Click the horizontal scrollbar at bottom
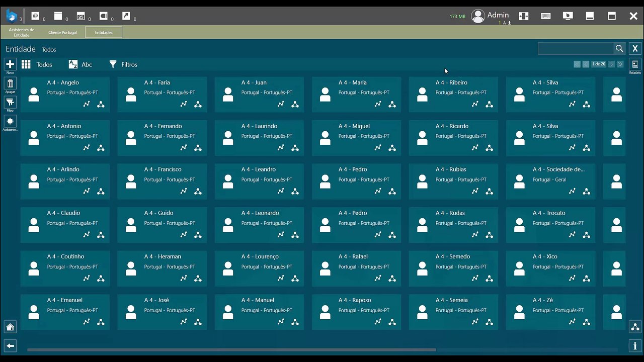Viewport: 644px width, 362px height. pos(231,349)
